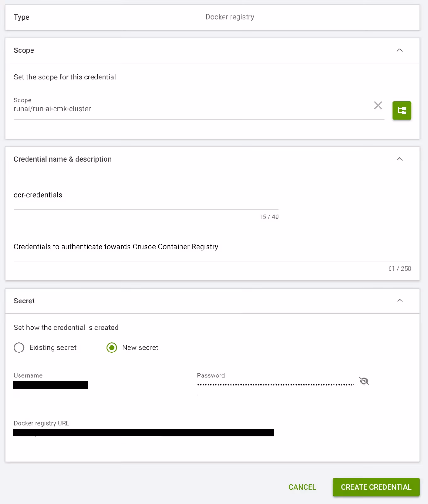Toggle password visibility eye icon

[364, 381]
